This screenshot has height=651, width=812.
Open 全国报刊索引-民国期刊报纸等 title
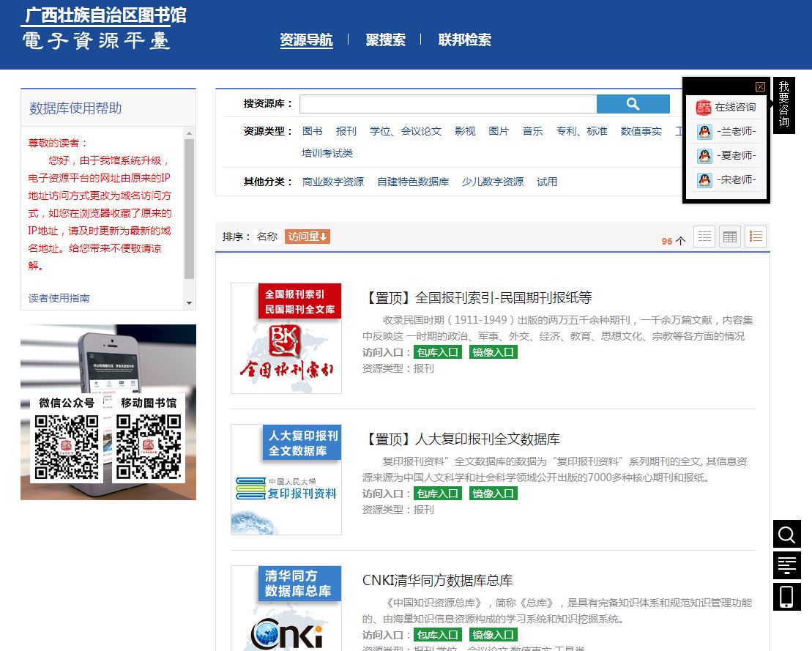pyautogui.click(x=477, y=298)
